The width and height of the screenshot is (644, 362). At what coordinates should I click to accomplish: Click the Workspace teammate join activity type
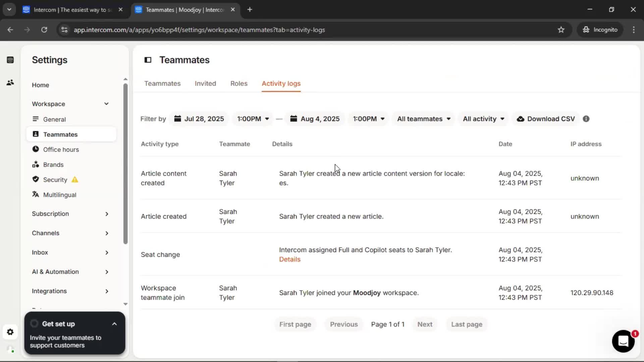pyautogui.click(x=163, y=293)
